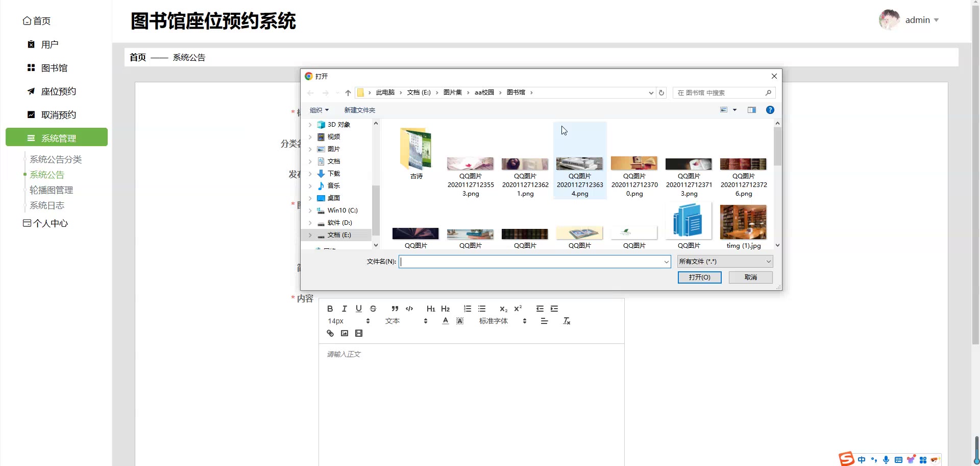
Task: Select 下载 in the navigation tree
Action: pos(333,174)
